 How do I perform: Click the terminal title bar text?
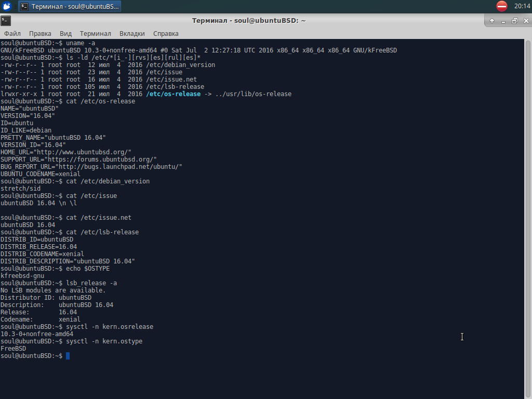click(x=249, y=21)
